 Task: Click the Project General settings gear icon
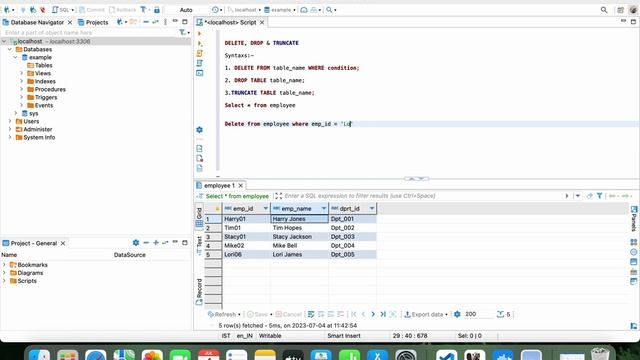tap(136, 242)
